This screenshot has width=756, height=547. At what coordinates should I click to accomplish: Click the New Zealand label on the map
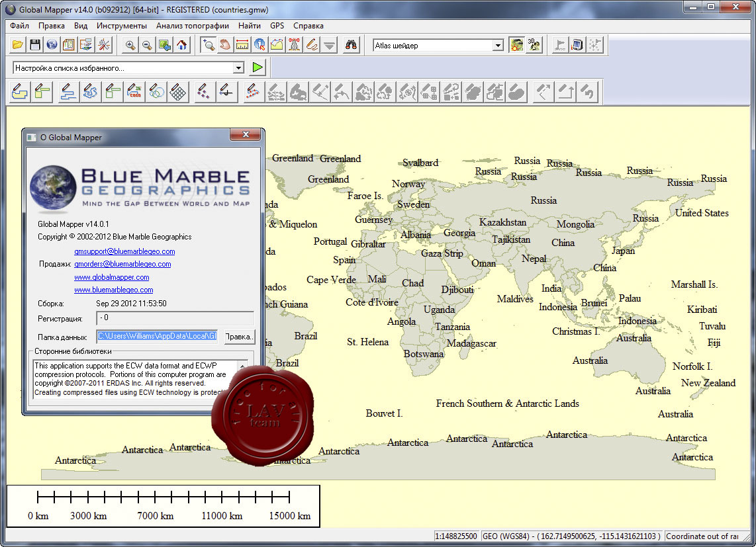coord(708,383)
